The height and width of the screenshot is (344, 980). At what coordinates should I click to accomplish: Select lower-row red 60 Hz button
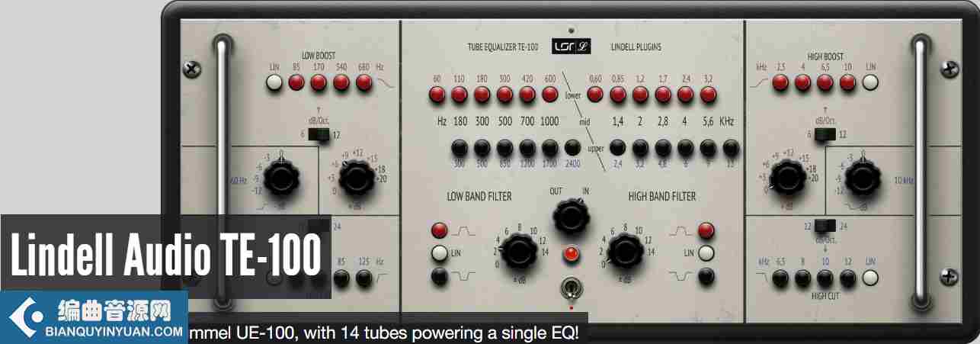click(437, 95)
